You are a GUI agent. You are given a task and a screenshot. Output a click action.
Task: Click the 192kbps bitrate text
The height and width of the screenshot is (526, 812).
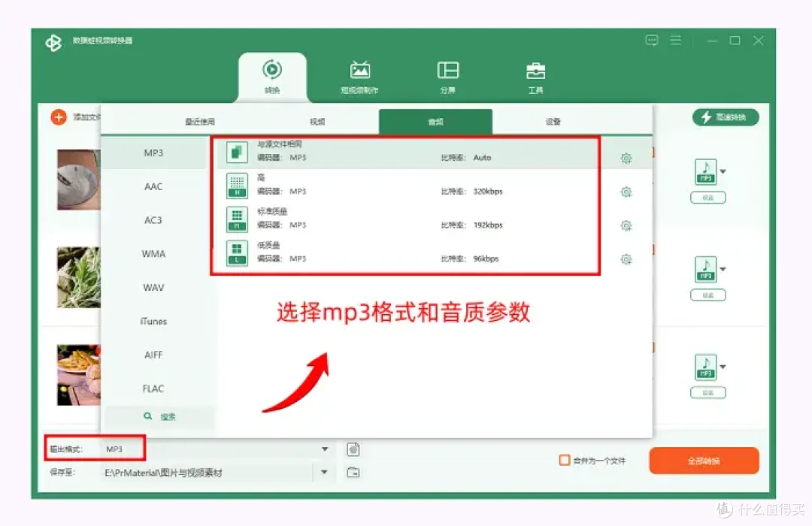pyautogui.click(x=488, y=225)
